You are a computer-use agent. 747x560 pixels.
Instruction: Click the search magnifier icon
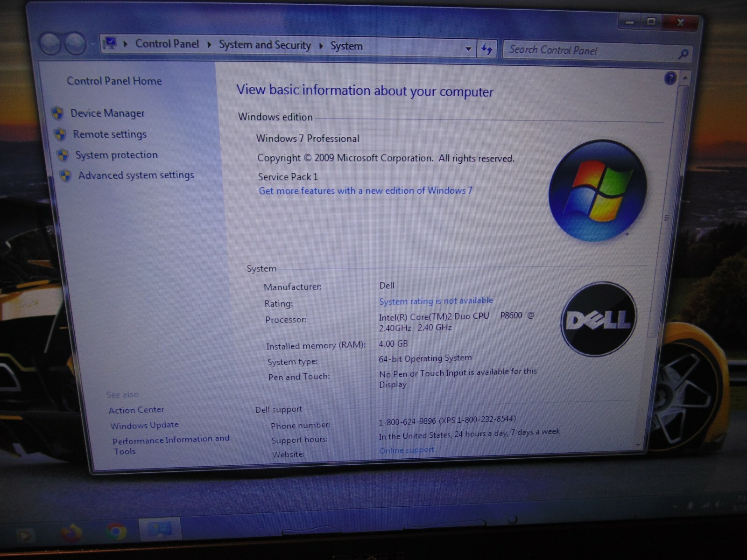tap(684, 54)
